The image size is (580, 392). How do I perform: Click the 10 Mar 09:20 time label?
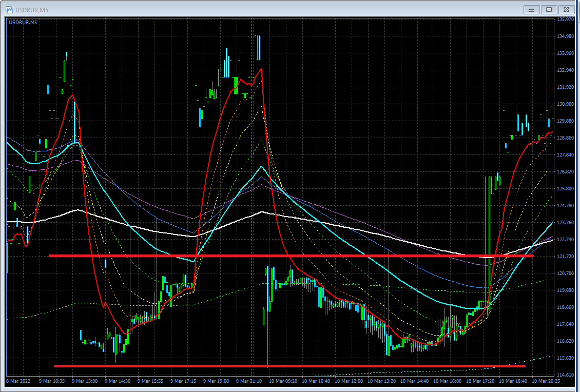pyautogui.click(x=283, y=381)
